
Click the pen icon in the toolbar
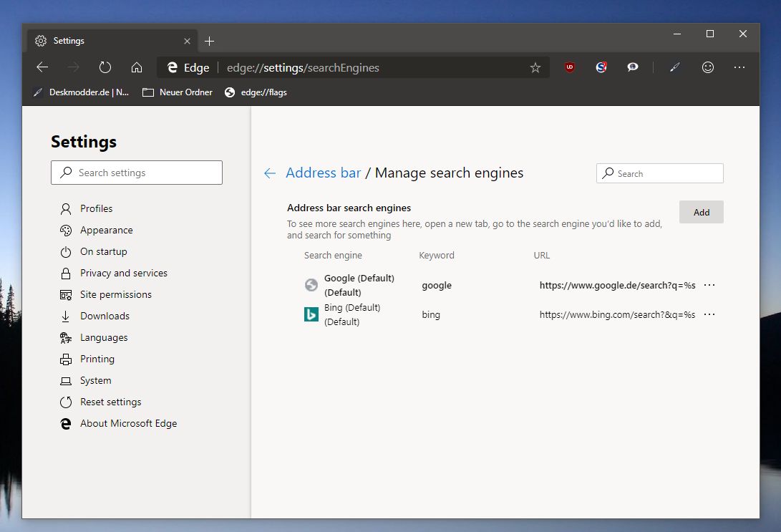[x=675, y=67]
